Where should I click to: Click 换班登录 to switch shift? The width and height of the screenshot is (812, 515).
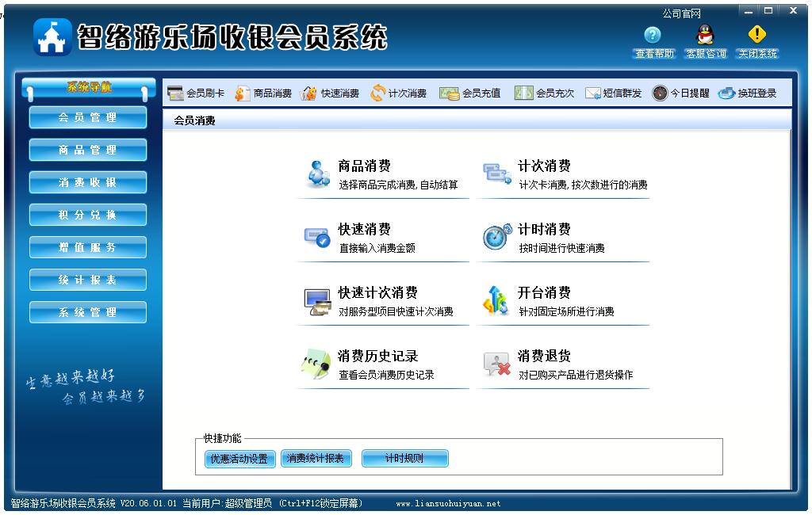tap(747, 93)
